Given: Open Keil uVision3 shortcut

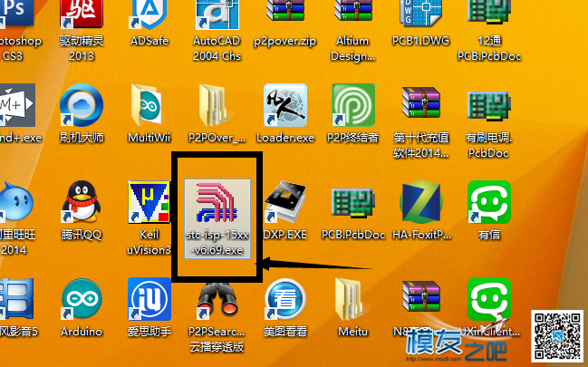Looking at the screenshot, I should tap(149, 202).
